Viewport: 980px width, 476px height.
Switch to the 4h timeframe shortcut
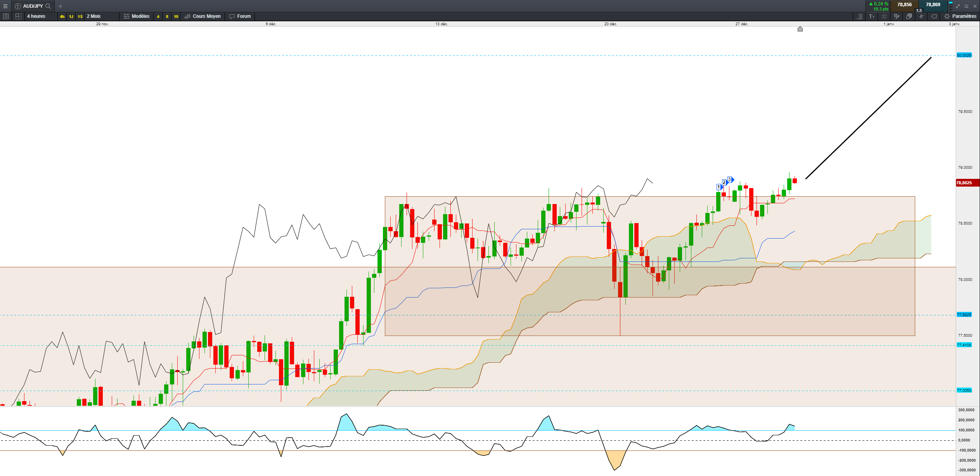pos(62,16)
